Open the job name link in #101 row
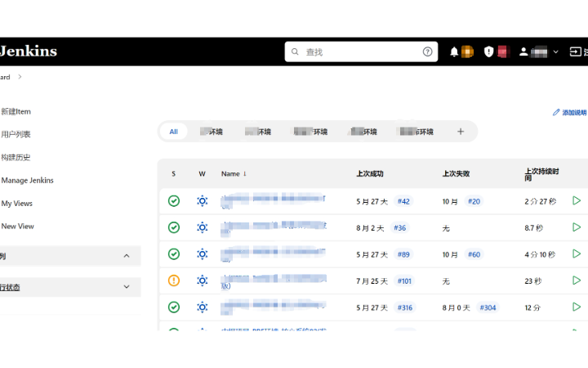Viewport: 588px width, 368px height. click(x=274, y=282)
